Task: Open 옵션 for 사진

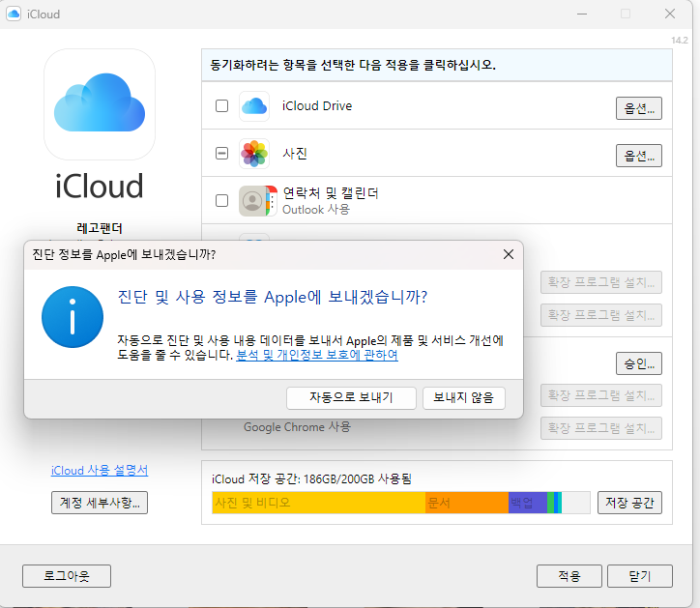Action: (x=639, y=156)
